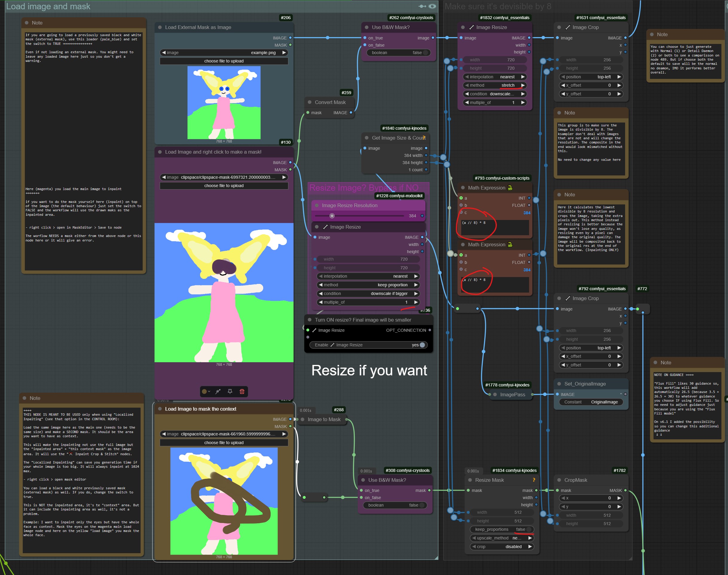Toggle keep_proportions false on Resize Mask
Image resolution: width=728 pixels, height=575 pixels.
click(528, 530)
